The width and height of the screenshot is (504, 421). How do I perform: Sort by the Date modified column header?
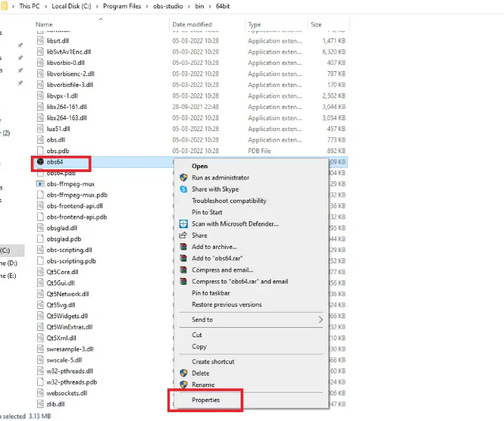[192, 25]
